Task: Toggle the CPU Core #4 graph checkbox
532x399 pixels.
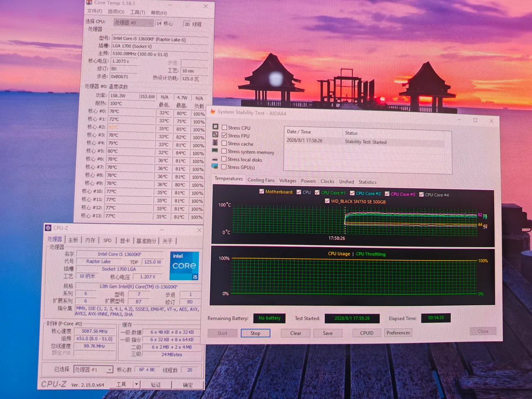Action: [x=421, y=195]
